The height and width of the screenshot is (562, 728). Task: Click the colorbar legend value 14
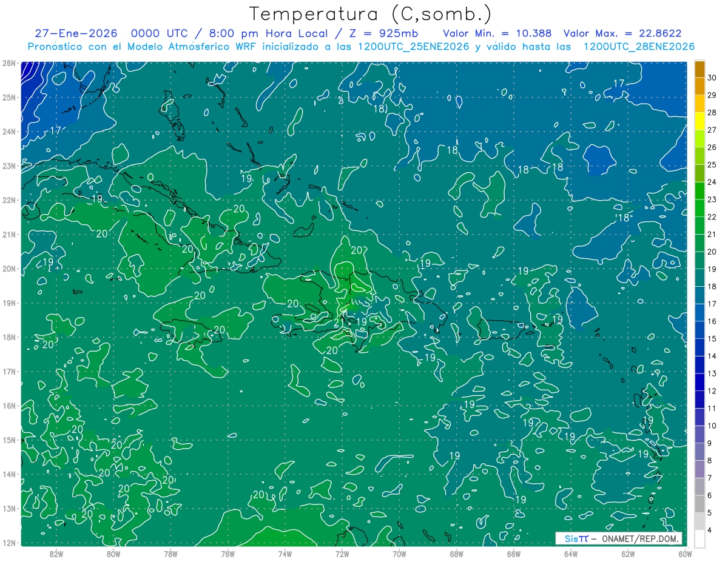coord(712,356)
